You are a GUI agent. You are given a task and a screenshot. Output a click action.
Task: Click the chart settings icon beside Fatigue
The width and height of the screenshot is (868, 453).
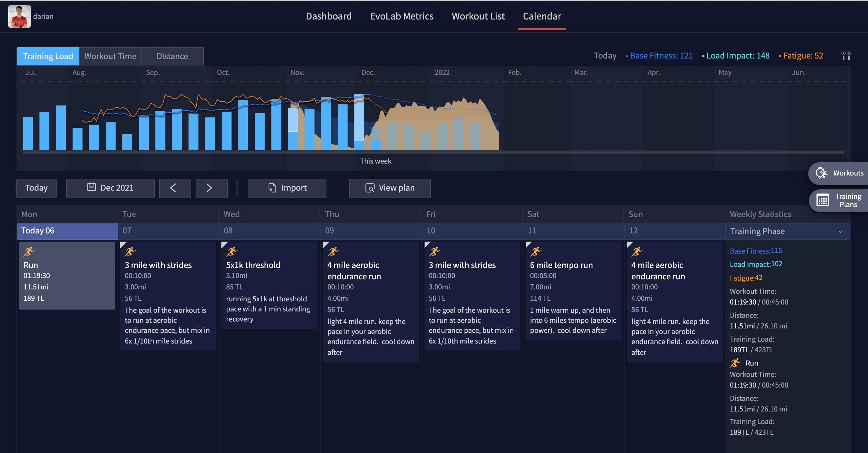tap(846, 56)
